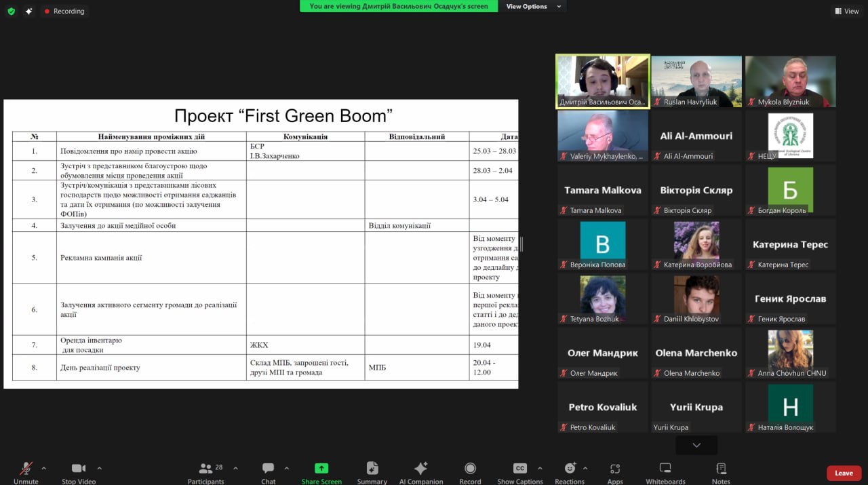This screenshot has height=485, width=868.
Task: Open the Chat panel icon
Action: pos(268,469)
